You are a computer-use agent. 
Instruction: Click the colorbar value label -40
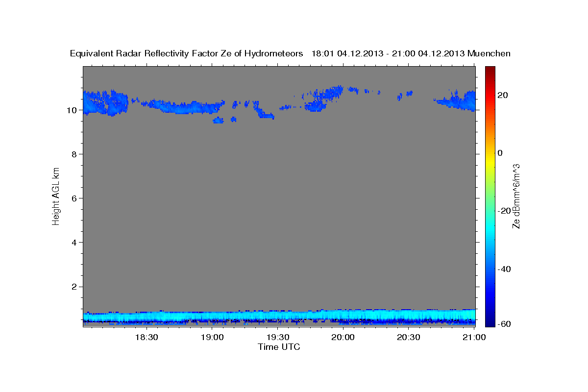505,269
